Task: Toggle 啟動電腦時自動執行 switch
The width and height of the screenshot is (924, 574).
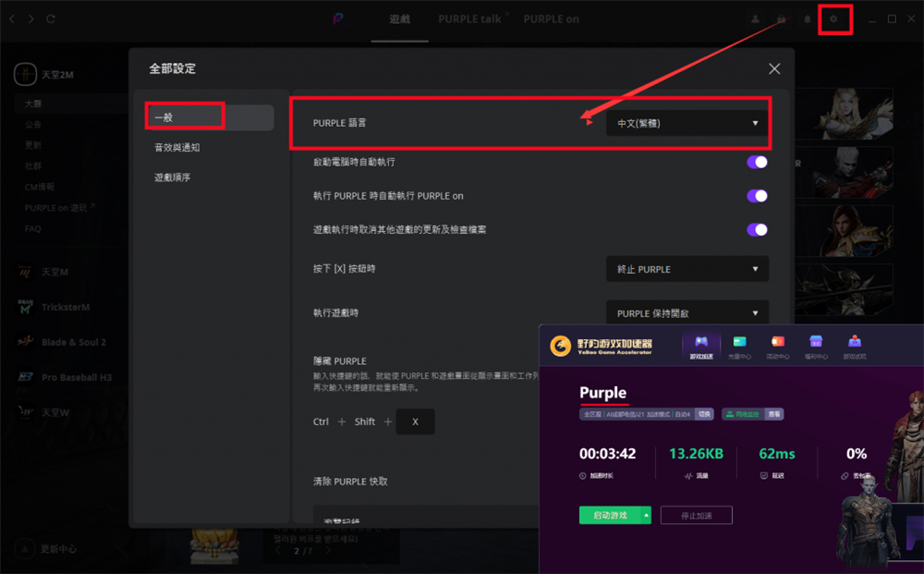Action: (x=758, y=162)
